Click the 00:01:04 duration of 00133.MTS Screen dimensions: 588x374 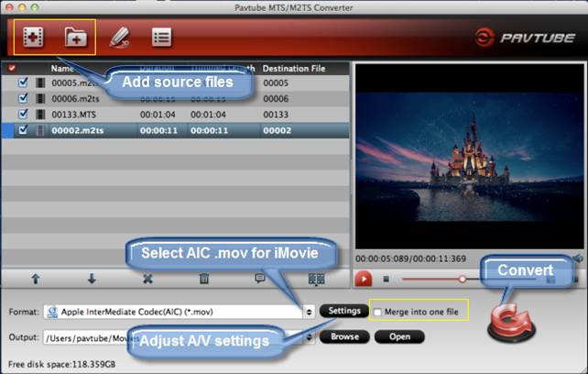[x=158, y=115]
